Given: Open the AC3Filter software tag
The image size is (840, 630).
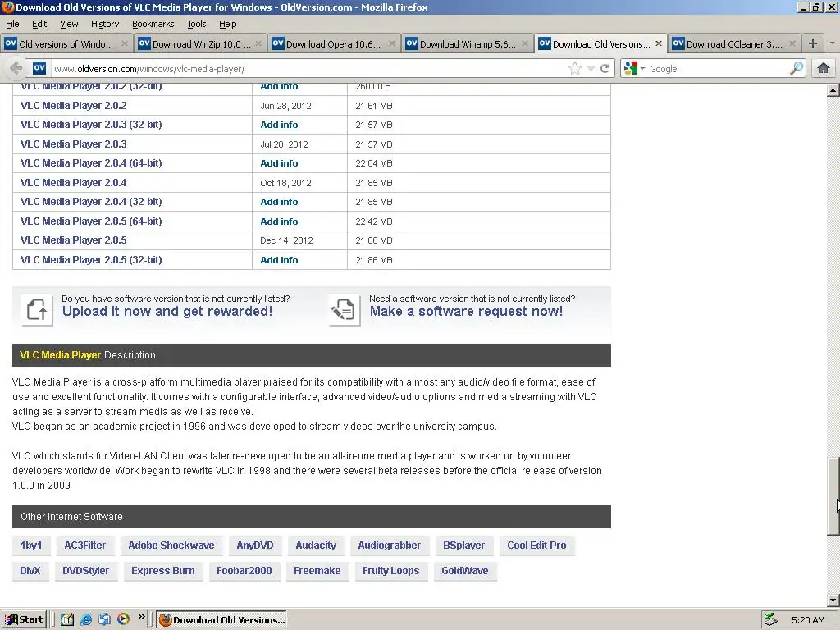Looking at the screenshot, I should coord(85,546).
